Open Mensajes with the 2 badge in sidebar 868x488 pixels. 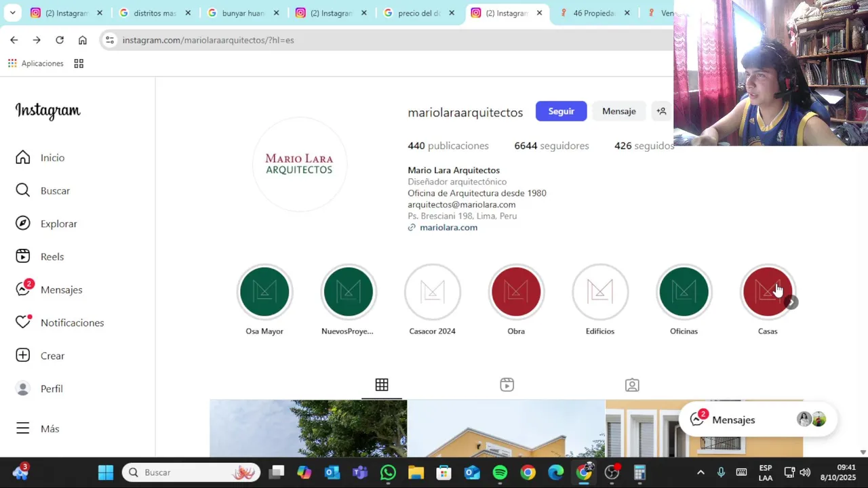point(49,289)
